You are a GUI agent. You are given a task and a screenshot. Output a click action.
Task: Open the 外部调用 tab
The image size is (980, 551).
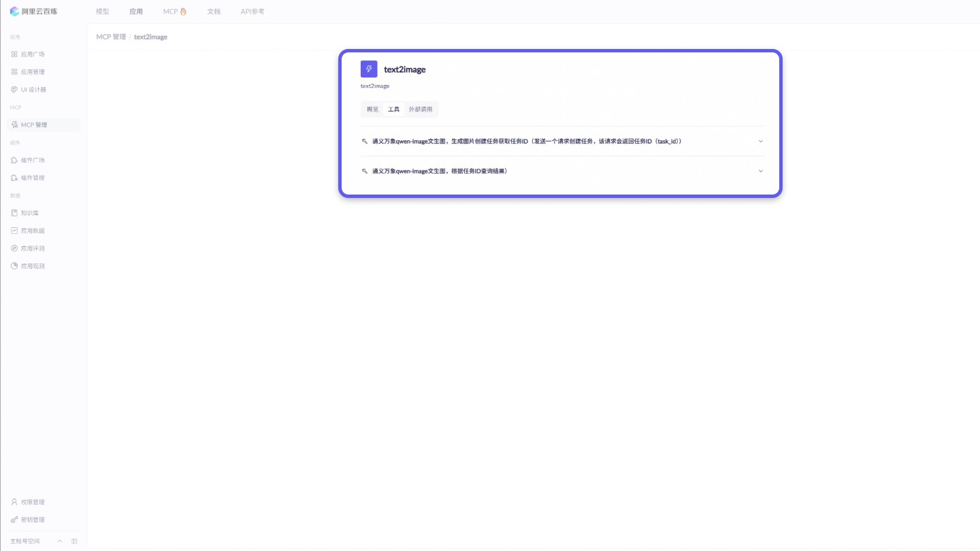421,109
